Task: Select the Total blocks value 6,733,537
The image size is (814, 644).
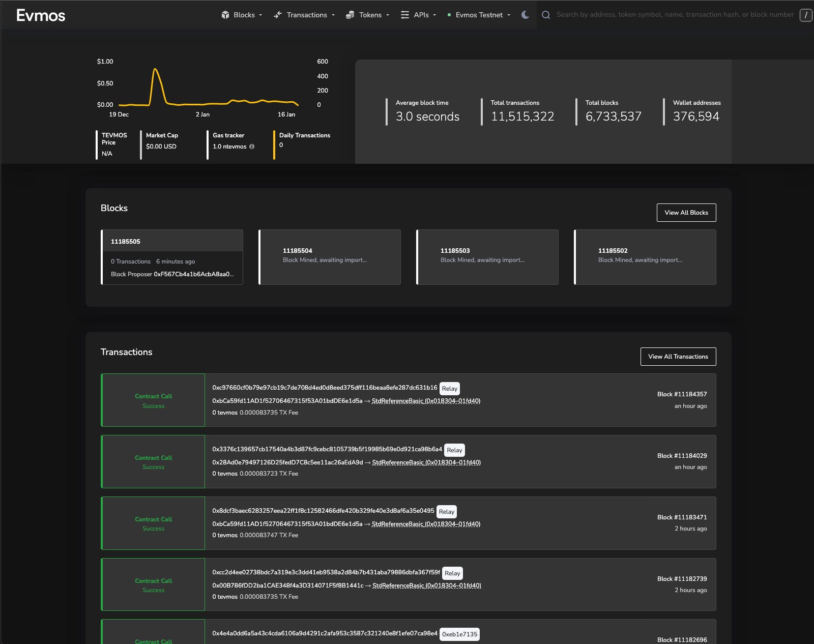Action: 614,116
